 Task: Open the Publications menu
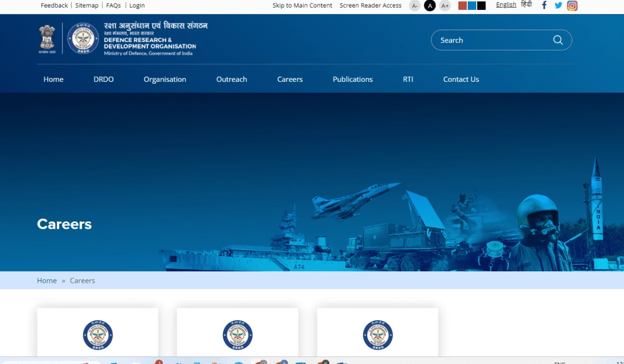(353, 79)
